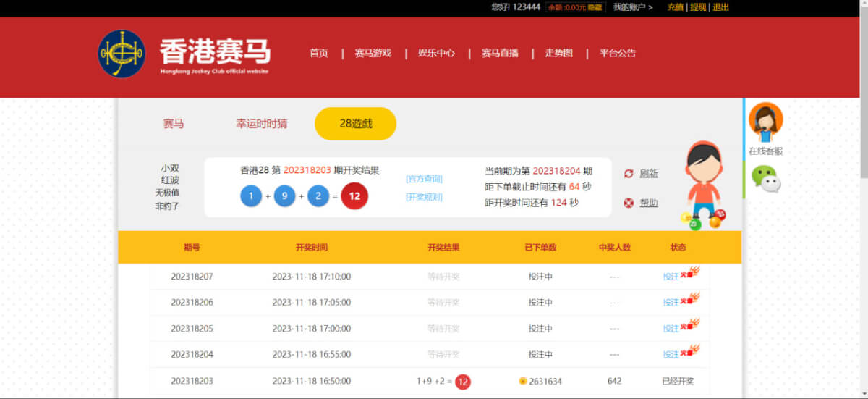Image resolution: width=868 pixels, height=399 pixels.
Task: Open the 官方查询 link
Action: (x=424, y=179)
